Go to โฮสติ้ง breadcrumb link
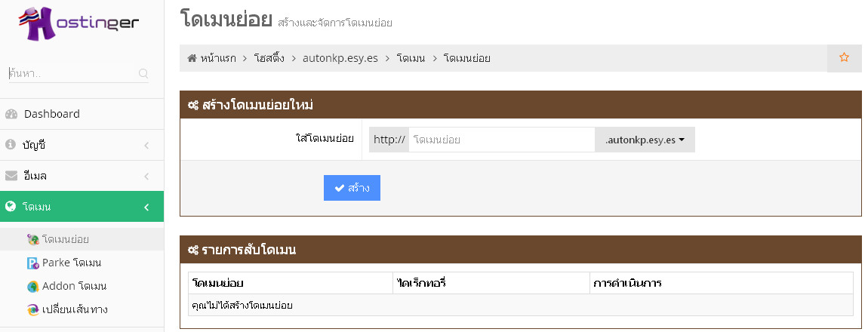The height and width of the screenshot is (332, 868). (273, 58)
